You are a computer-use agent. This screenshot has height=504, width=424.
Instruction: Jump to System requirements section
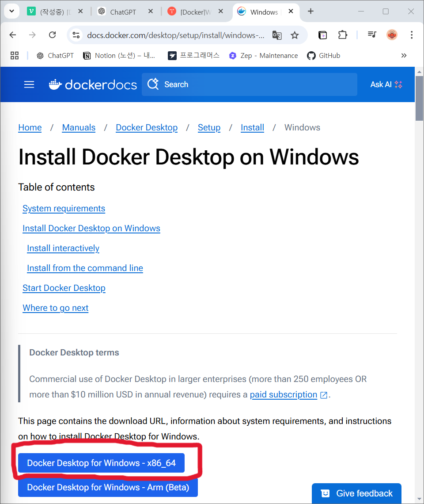point(64,208)
